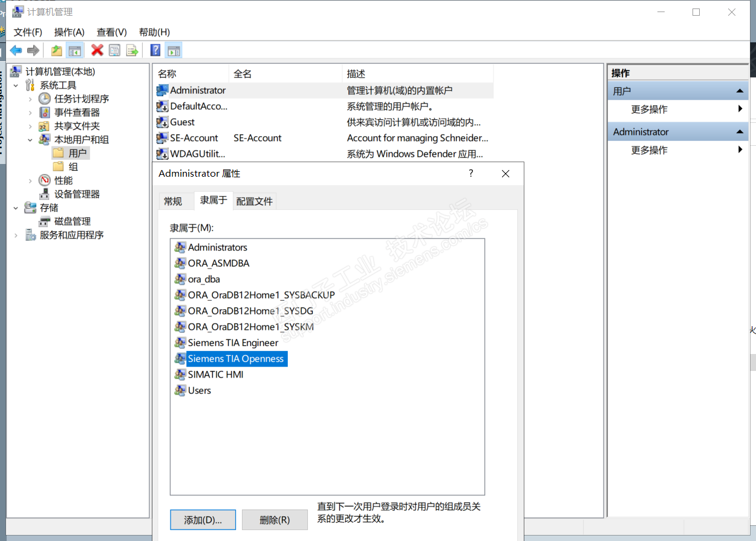The height and width of the screenshot is (541, 756).
Task: Click the Event Viewer icon (事件查看器)
Action: [45, 113]
